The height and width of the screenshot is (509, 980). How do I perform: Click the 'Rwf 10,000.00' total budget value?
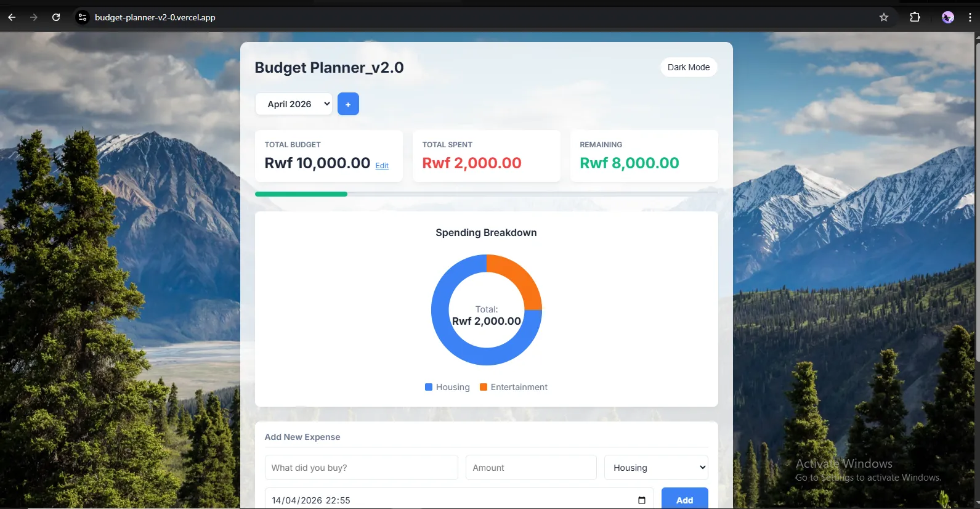[317, 163]
